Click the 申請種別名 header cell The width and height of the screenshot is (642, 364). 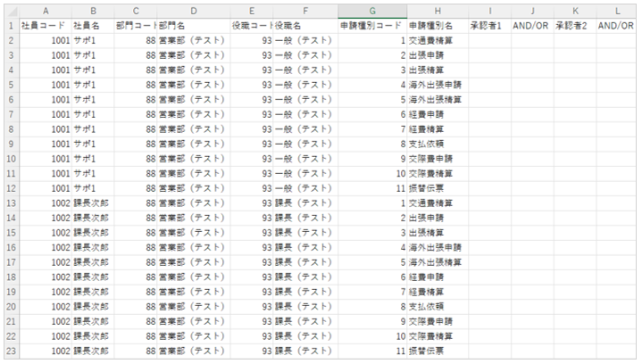437,26
